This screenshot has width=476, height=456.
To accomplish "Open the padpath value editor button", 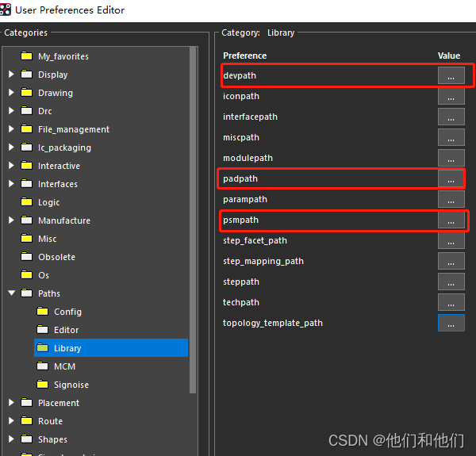I will coord(451,179).
